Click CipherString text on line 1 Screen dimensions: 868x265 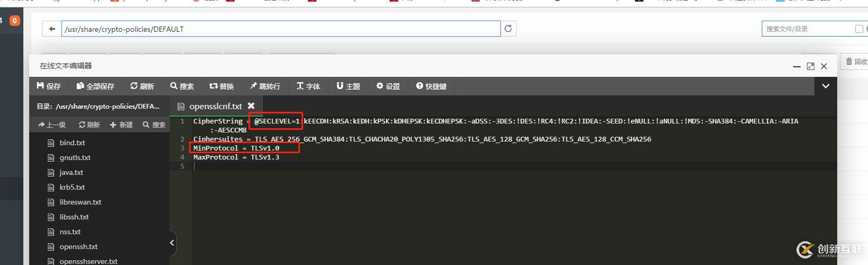coord(218,121)
